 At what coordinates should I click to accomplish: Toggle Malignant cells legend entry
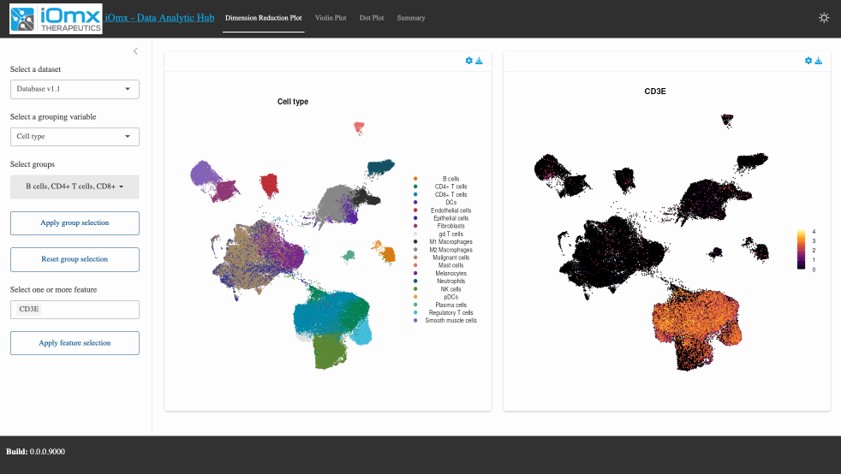pos(450,258)
